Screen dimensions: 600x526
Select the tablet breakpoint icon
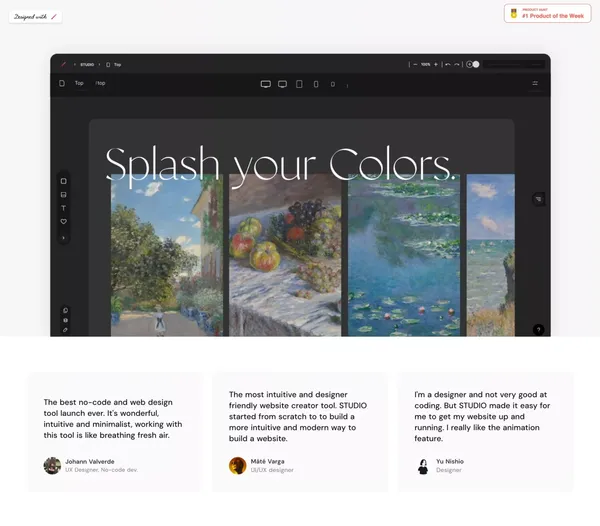click(299, 84)
